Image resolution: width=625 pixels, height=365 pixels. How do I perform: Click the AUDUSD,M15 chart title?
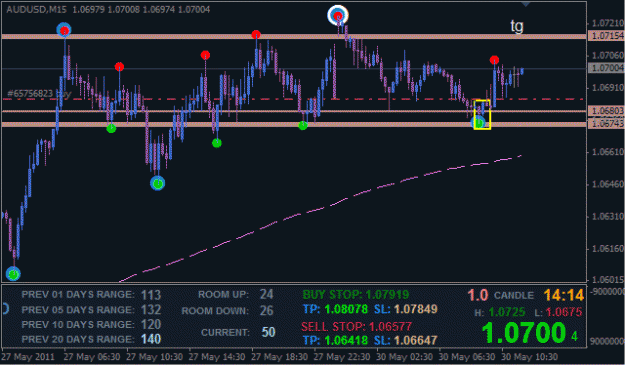(x=36, y=10)
